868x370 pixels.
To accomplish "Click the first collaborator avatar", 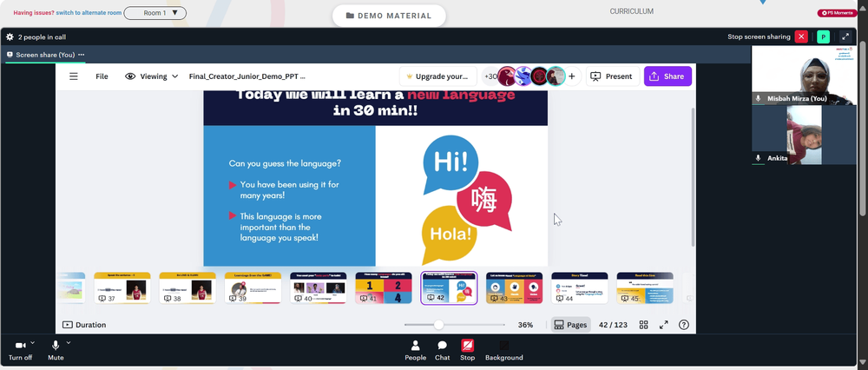I will (x=506, y=76).
